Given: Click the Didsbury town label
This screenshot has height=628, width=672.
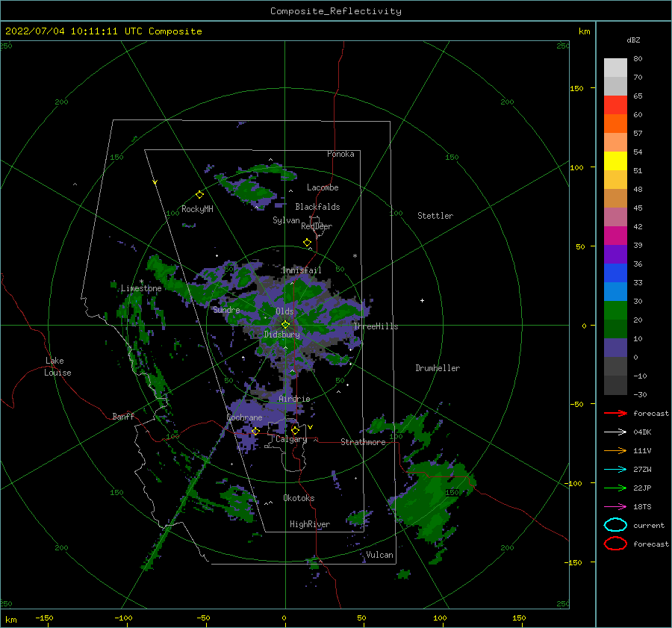Looking at the screenshot, I should pyautogui.click(x=281, y=335).
